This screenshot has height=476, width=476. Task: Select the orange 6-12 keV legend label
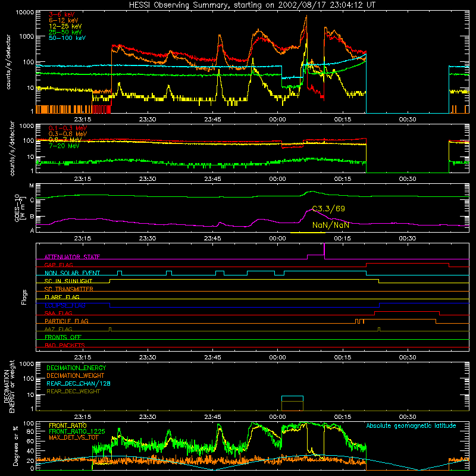click(64, 20)
